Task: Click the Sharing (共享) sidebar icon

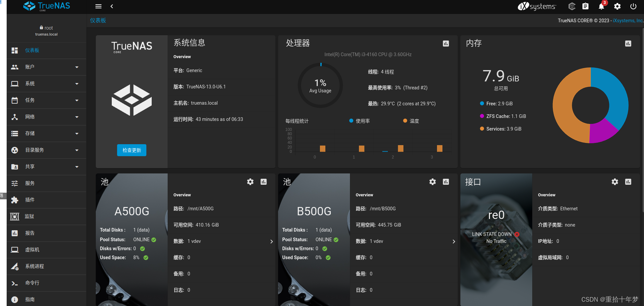Action: point(15,167)
